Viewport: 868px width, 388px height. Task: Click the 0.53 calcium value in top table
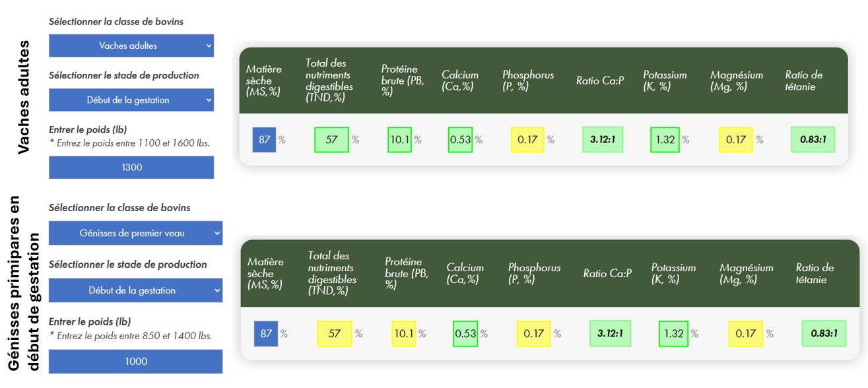click(460, 140)
